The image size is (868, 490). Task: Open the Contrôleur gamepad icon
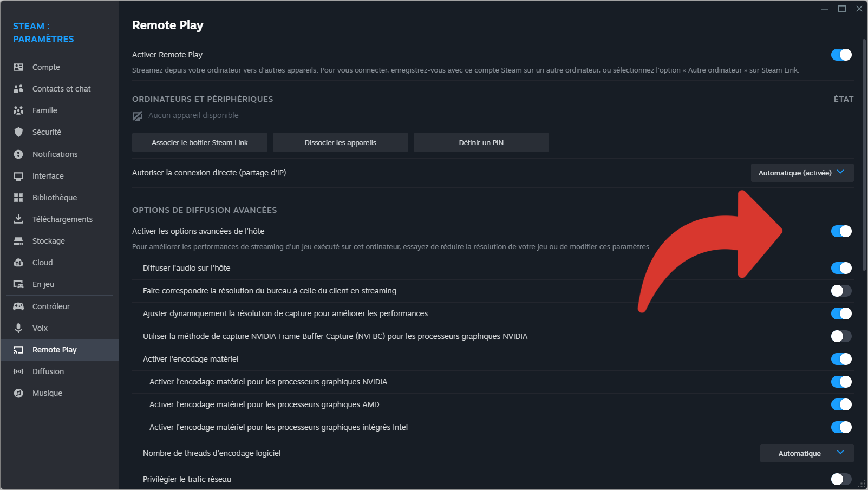pos(18,306)
